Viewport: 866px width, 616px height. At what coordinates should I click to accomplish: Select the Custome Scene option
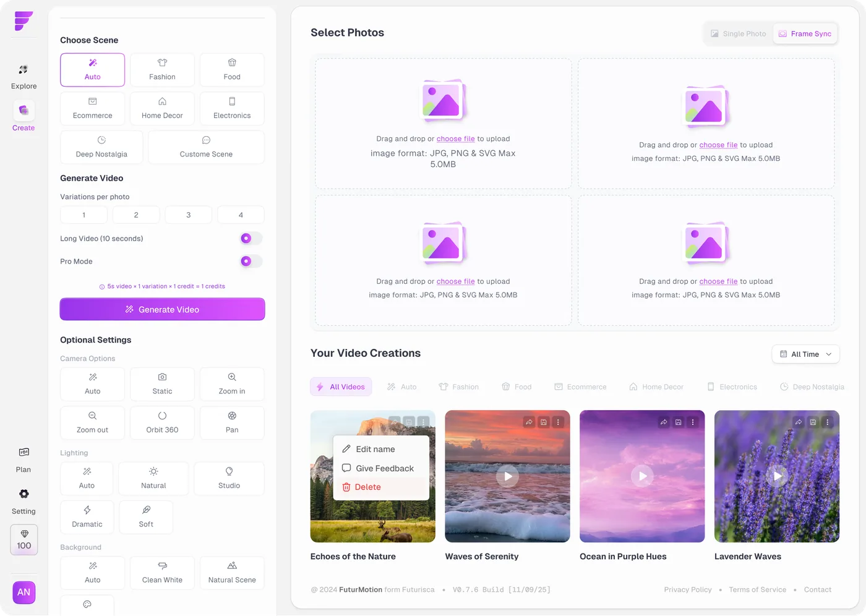point(206,147)
